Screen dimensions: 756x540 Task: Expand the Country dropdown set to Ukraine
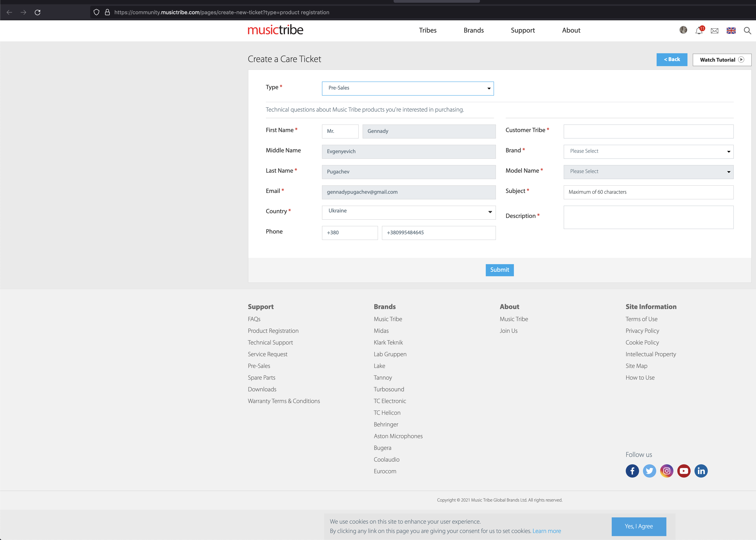pos(408,212)
